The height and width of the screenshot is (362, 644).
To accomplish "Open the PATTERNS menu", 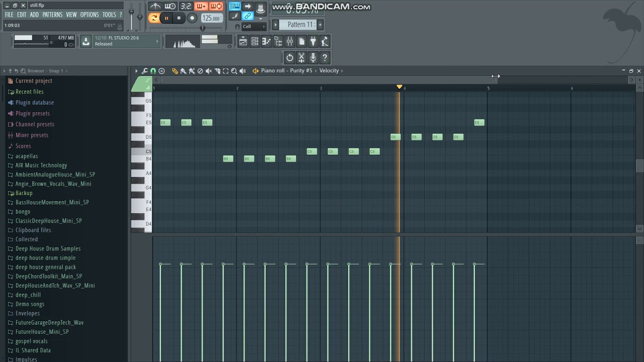I will click(x=52, y=15).
